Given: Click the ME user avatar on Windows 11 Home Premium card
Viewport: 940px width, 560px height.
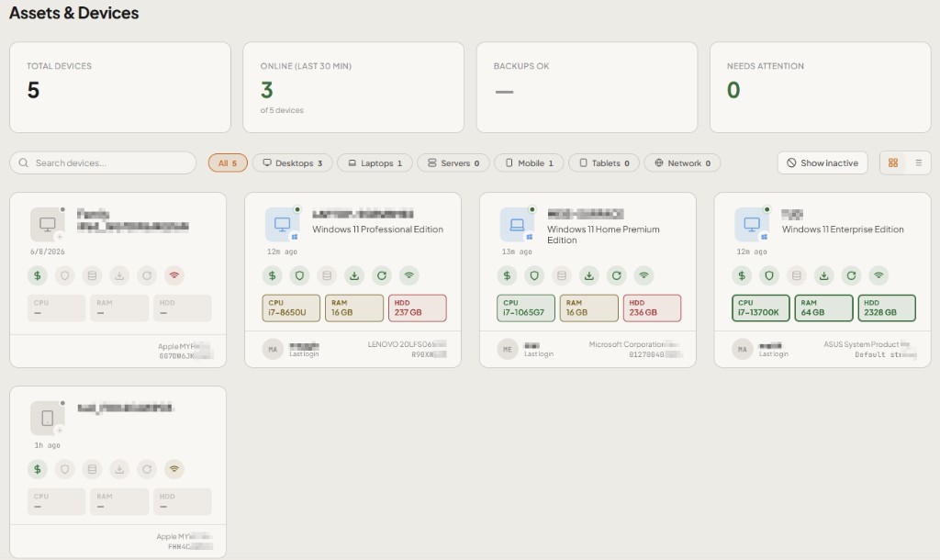Looking at the screenshot, I should tap(508, 349).
